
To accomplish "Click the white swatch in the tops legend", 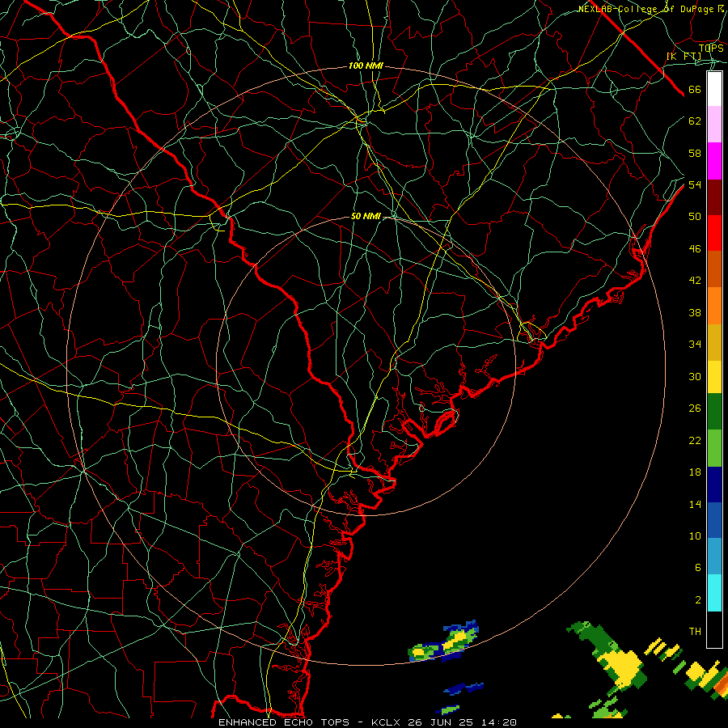I will pyautogui.click(x=714, y=89).
